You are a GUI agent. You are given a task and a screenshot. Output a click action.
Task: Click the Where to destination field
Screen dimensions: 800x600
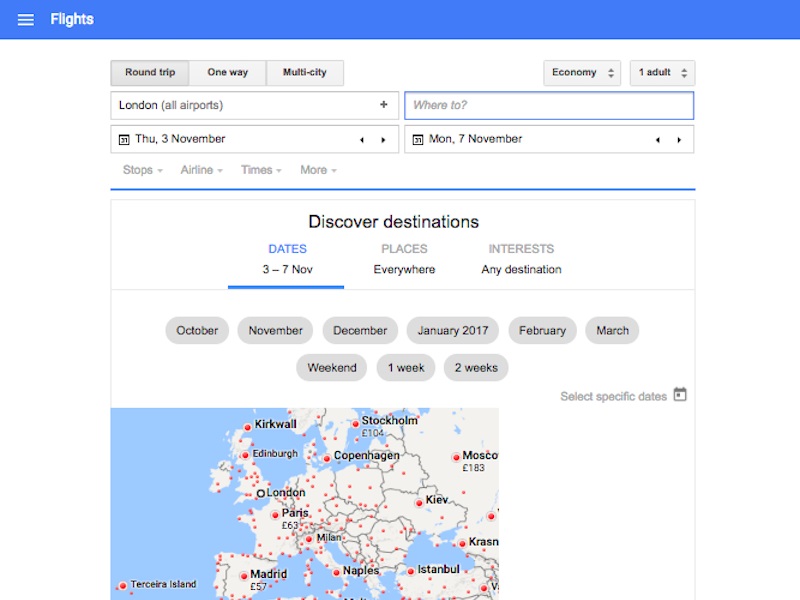[548, 106]
